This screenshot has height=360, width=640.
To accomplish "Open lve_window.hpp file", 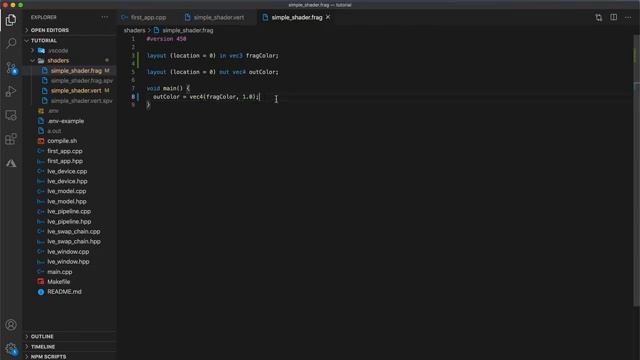I will 70,261.
